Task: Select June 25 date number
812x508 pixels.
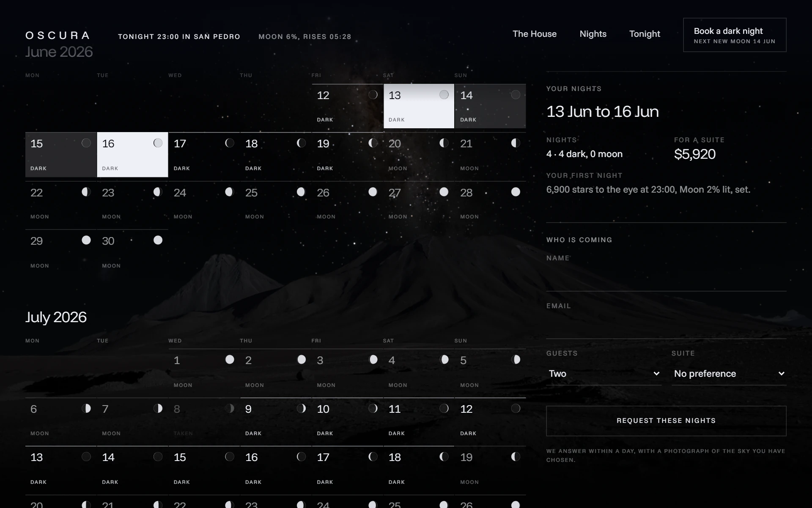Action: 252,193
